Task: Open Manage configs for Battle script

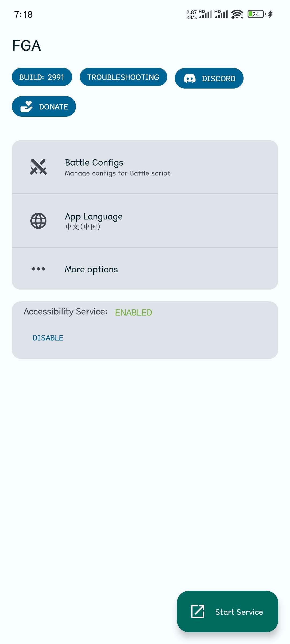Action: 117,173
